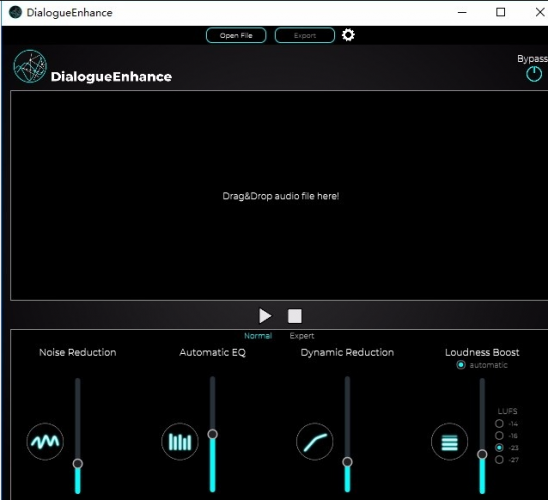Click the LUFS heading text
Image resolution: width=548 pixels, height=500 pixels.
click(507, 411)
